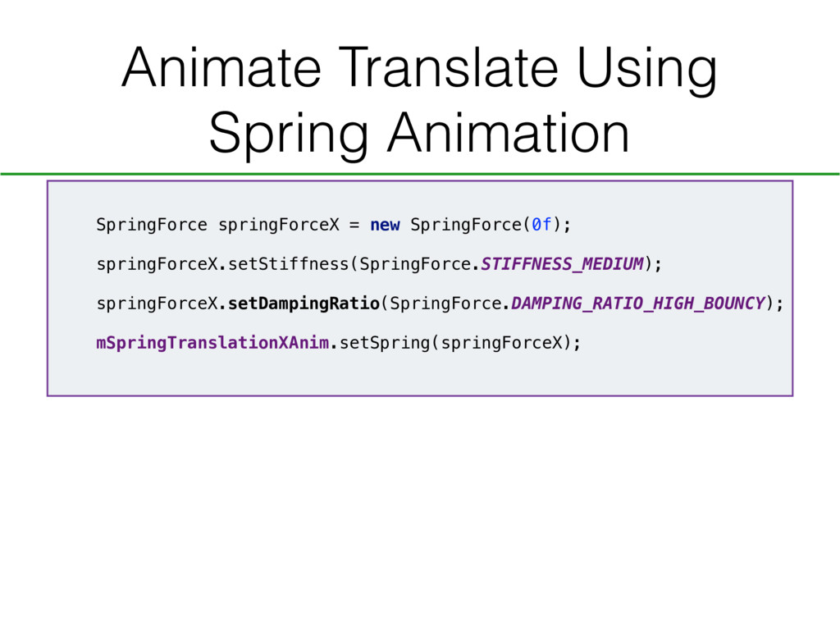Click the '0f' float literal
Screen dimensions: 840x630
click(541, 225)
